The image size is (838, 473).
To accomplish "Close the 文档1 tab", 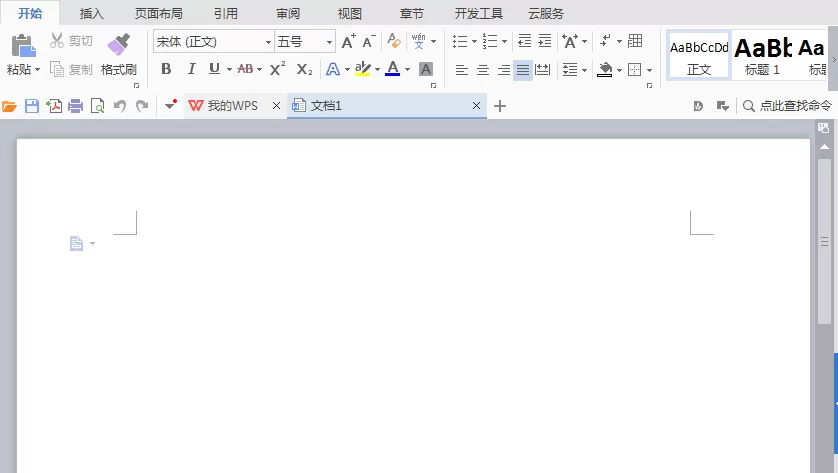I will (476, 106).
